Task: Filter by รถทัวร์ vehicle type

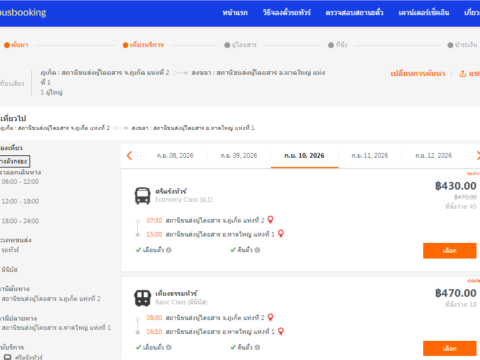Action: coord(10,250)
